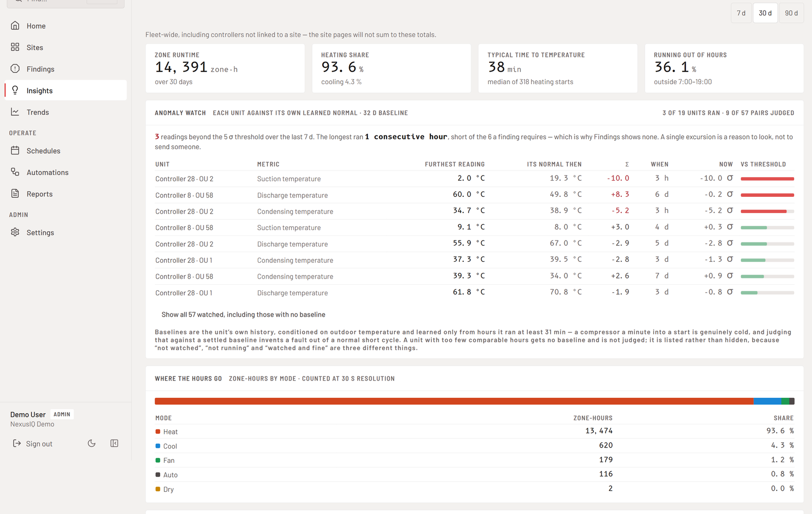Click the 13,474 zone-hours value
The width and height of the screenshot is (812, 514).
click(x=599, y=431)
